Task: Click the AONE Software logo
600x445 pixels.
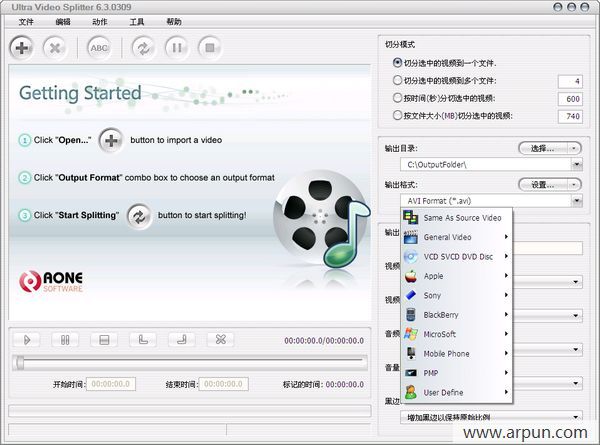Action: coord(51,282)
